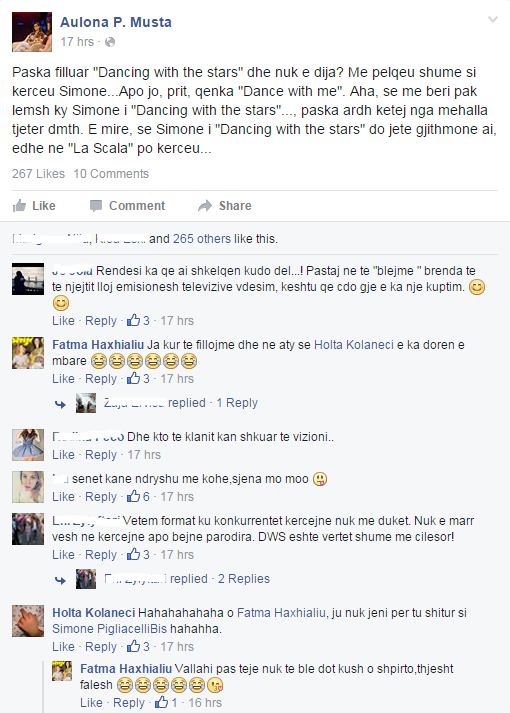Click the public globe privacy icon
510x713 pixels.
(110, 42)
